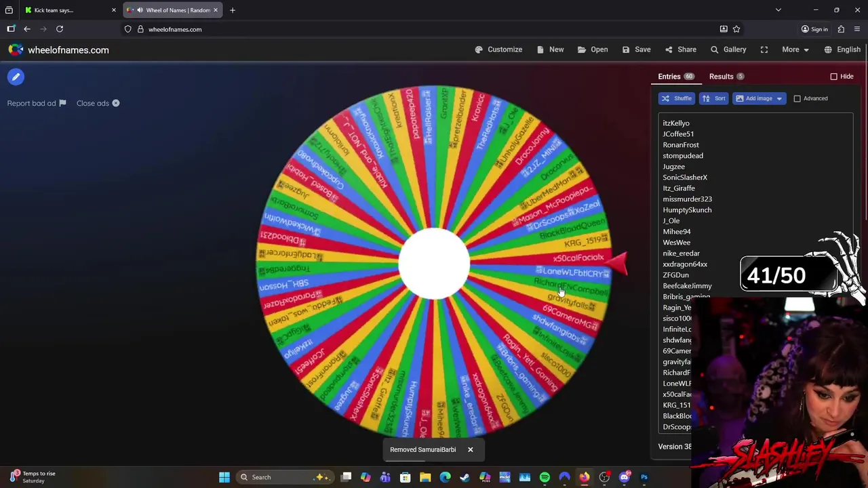The height and width of the screenshot is (488, 868).
Task: Open the browser hamburger menu
Action: click(x=857, y=29)
